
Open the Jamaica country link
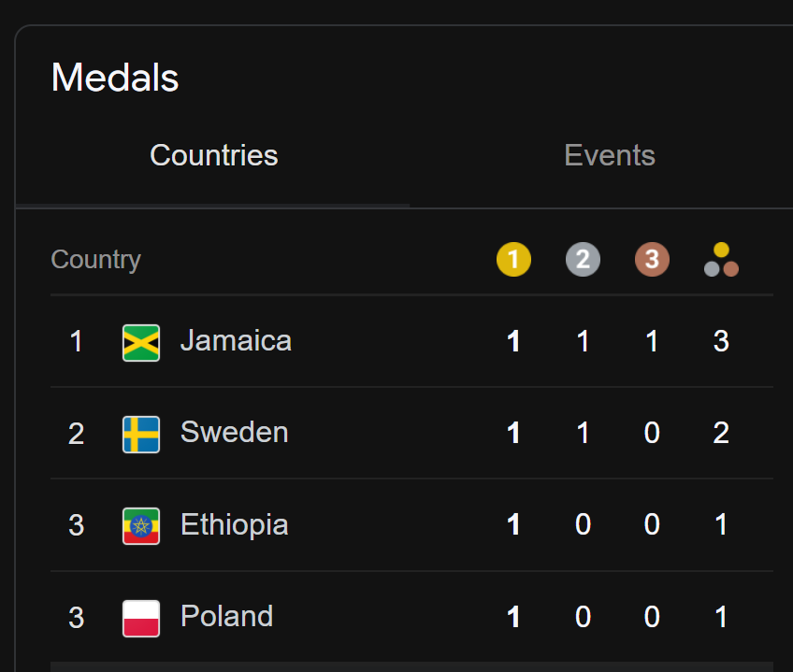tap(236, 340)
